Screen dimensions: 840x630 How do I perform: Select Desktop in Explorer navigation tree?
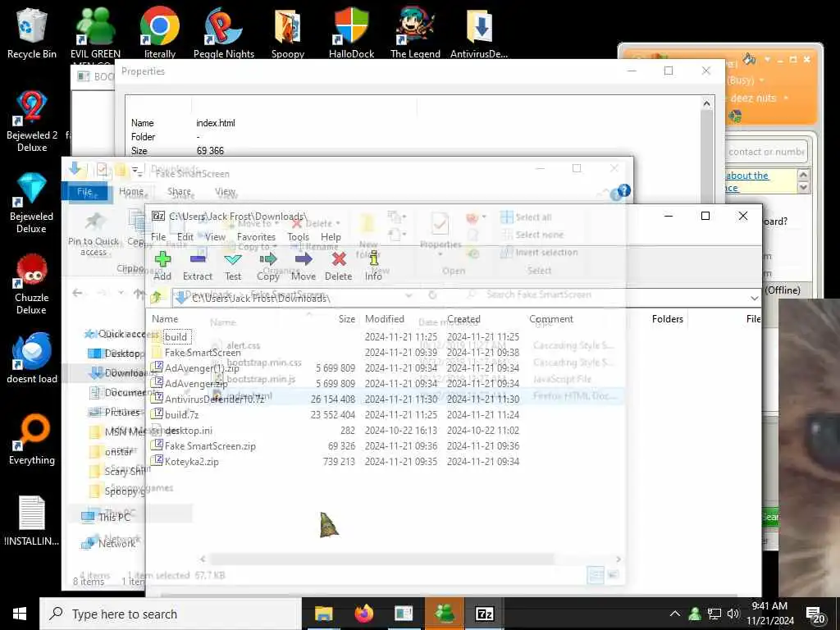pyautogui.click(x=122, y=354)
